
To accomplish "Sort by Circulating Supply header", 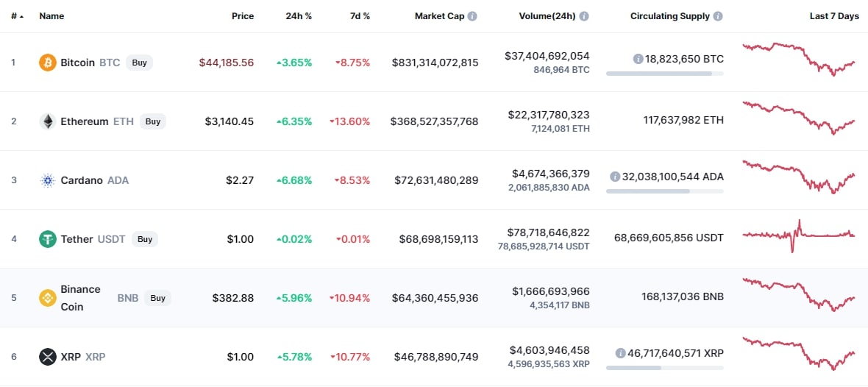I will click(670, 16).
